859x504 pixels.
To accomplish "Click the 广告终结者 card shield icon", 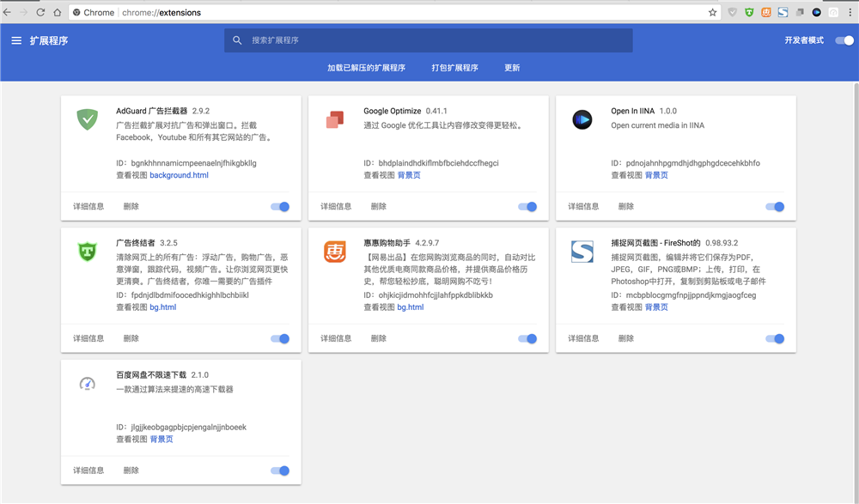I will point(87,252).
